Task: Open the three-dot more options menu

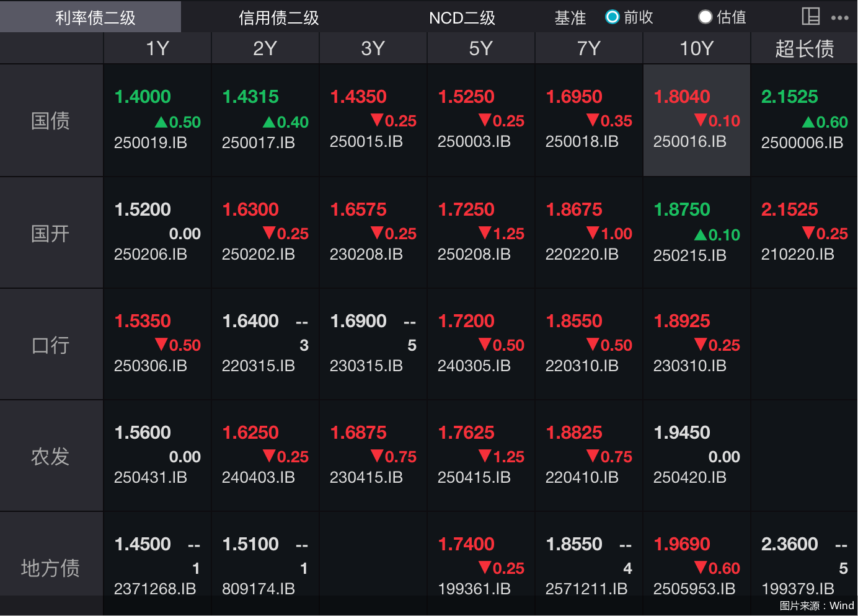Action: pyautogui.click(x=840, y=17)
